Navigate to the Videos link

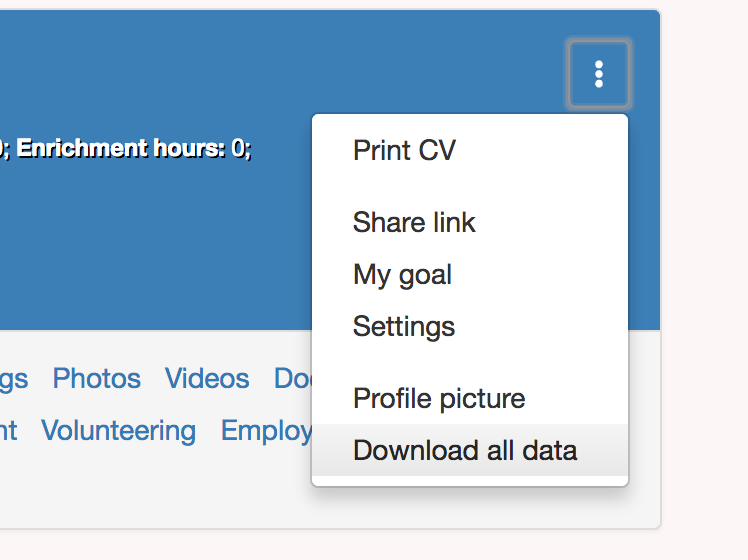[x=207, y=379]
